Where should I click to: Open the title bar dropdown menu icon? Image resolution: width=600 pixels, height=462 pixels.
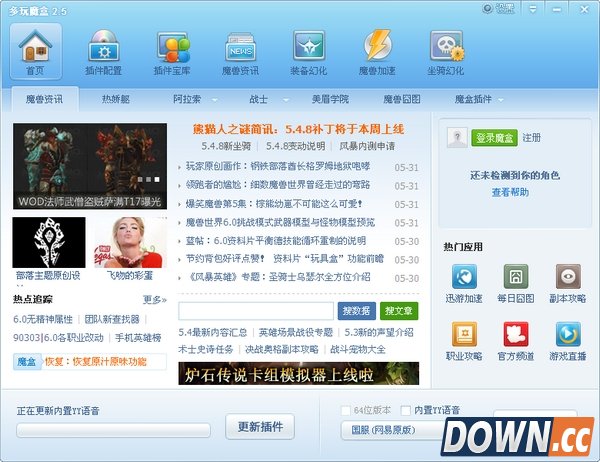point(533,9)
